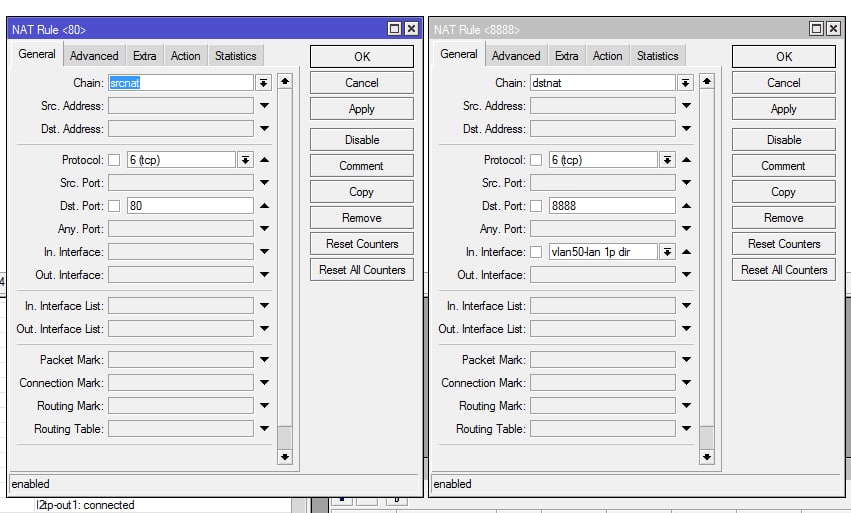The height and width of the screenshot is (513, 851).
Task: Close the NAT Rule <8888> window
Action: pyautogui.click(x=833, y=29)
